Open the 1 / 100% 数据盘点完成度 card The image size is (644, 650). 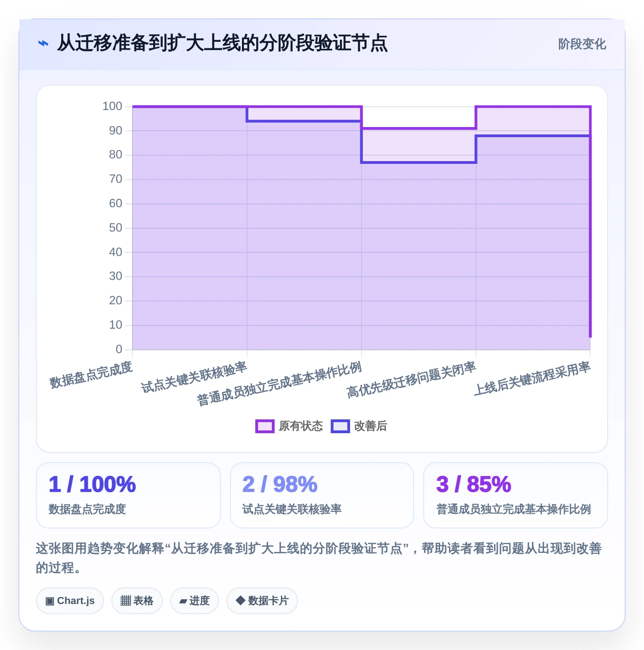(128, 495)
